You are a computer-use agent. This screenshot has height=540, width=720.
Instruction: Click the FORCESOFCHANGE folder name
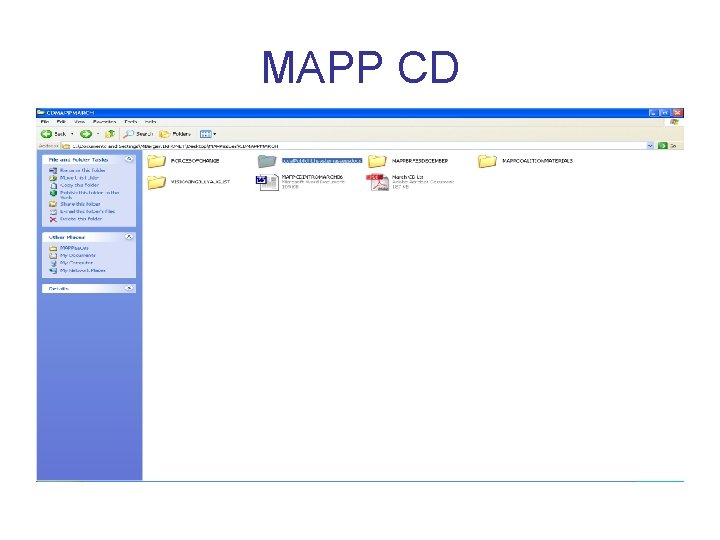(x=195, y=161)
